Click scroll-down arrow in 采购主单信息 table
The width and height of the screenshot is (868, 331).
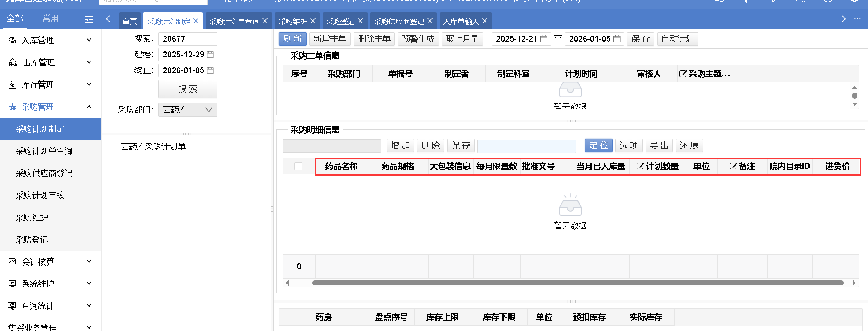click(854, 104)
